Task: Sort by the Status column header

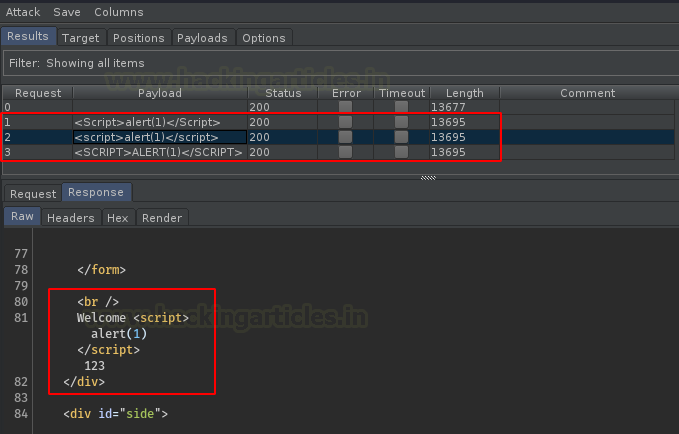Action: 283,93
